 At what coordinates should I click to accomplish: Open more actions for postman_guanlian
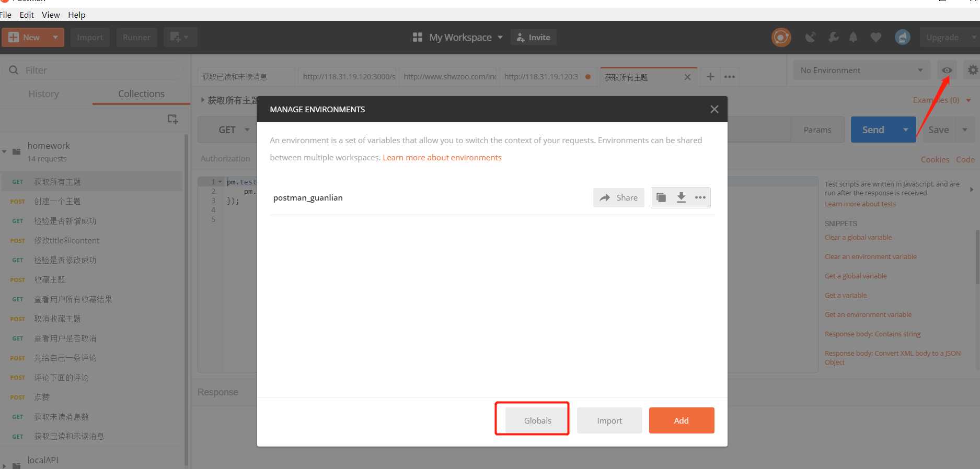tap(700, 197)
